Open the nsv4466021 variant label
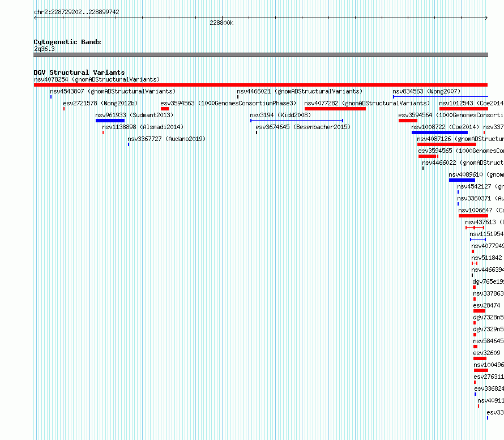 point(300,91)
